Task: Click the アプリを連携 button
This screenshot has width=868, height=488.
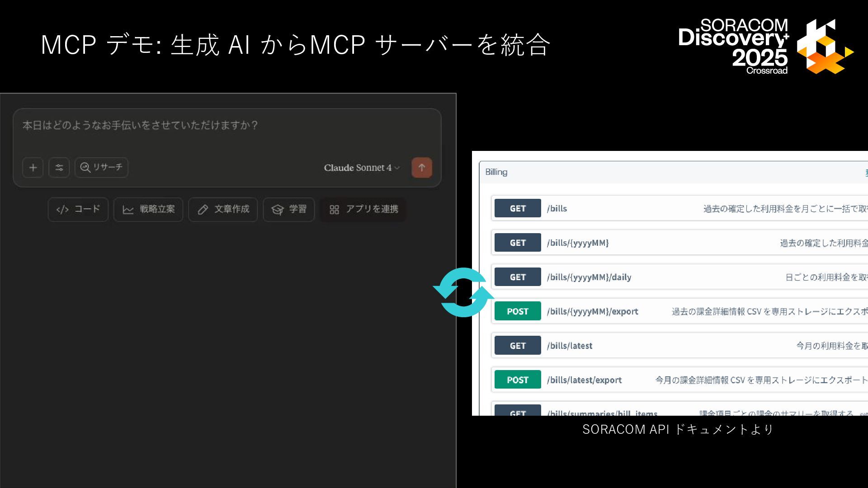Action: point(363,209)
